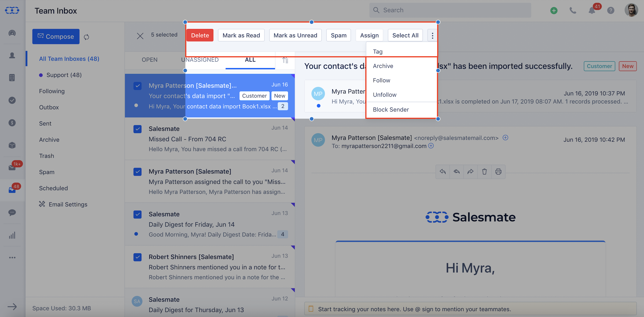The height and width of the screenshot is (317, 644).
Task: Open the Contacts person icon in sidebar
Action: 12,55
